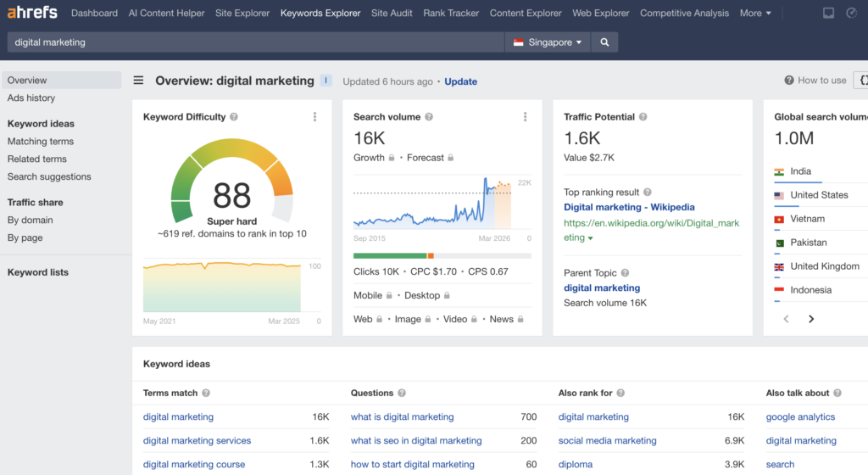Open AI Content Helper
This screenshot has height=475, width=868.
click(167, 13)
